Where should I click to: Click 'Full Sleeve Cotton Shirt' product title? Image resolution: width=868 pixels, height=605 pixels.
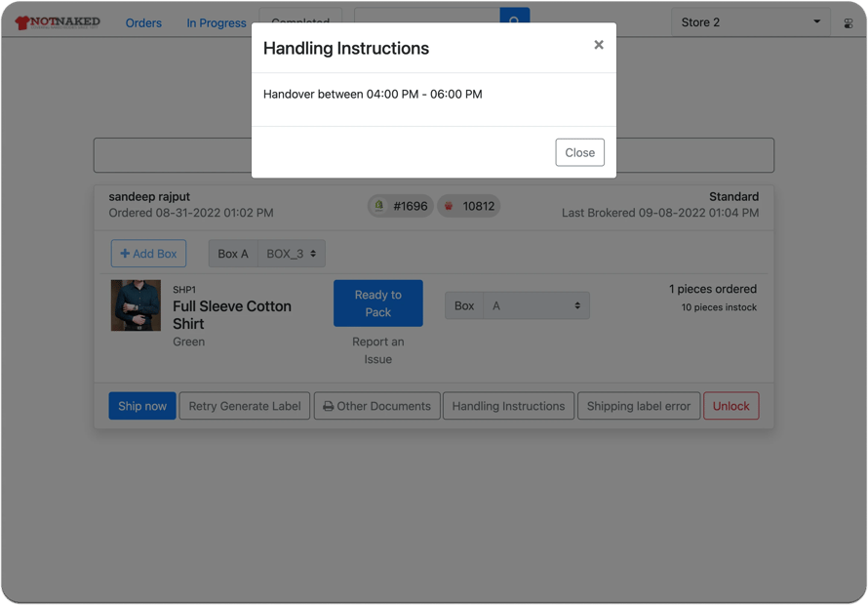(x=232, y=314)
